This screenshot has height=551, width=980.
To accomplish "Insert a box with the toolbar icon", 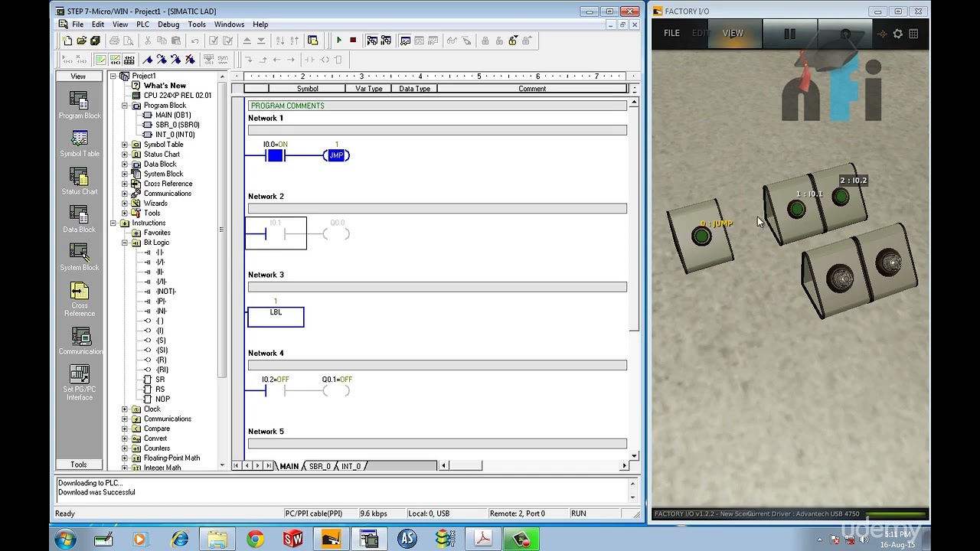I will [x=338, y=60].
